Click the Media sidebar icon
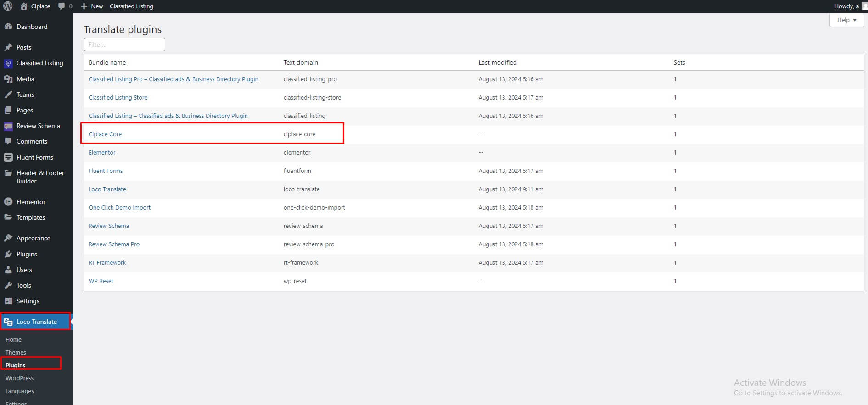Viewport: 868px width, 405px height. click(8, 79)
